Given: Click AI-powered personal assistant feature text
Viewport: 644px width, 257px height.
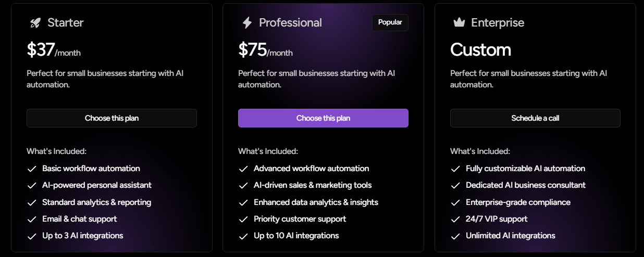Looking at the screenshot, I should pyautogui.click(x=97, y=185).
